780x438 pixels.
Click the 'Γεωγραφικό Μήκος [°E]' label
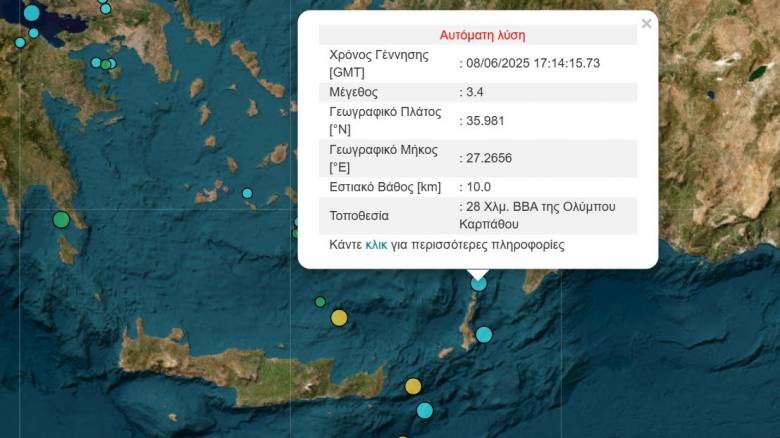click(x=383, y=158)
